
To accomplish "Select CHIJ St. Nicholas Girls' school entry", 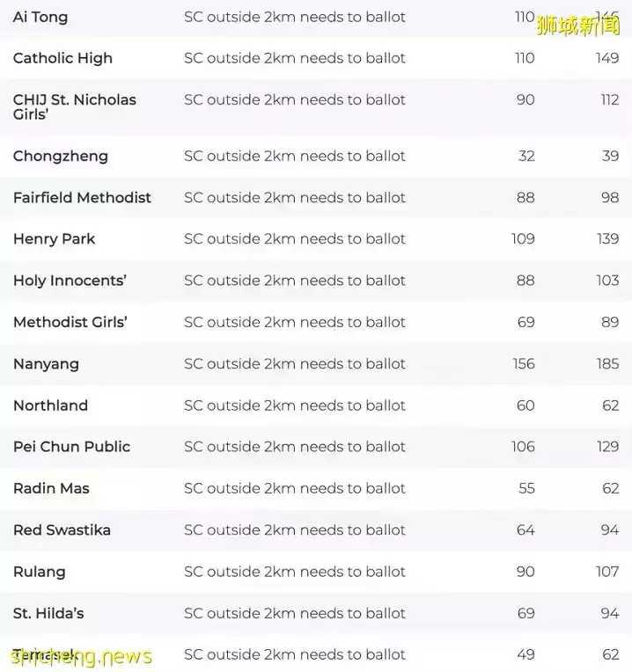I will 75,106.
